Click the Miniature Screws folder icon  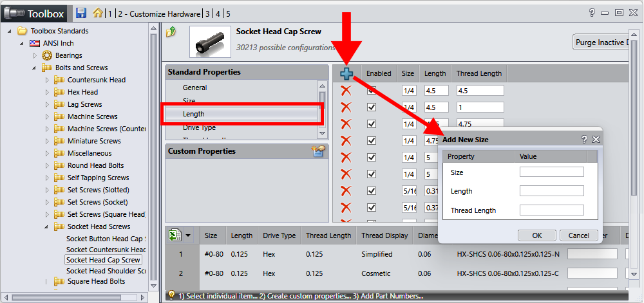[x=59, y=141]
